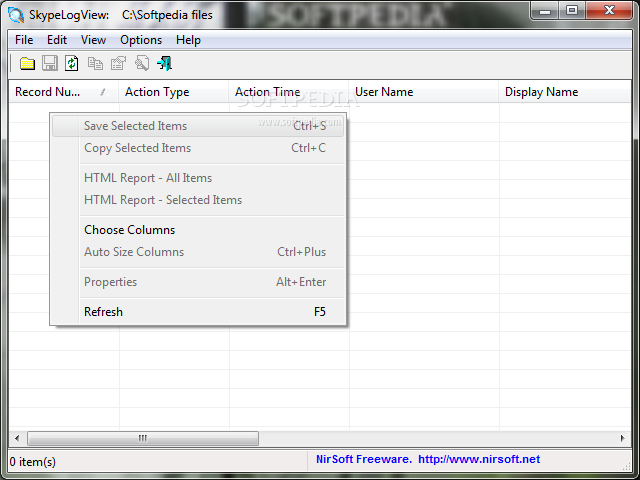Select Refresh in context menu
640x480 pixels.
click(x=198, y=312)
